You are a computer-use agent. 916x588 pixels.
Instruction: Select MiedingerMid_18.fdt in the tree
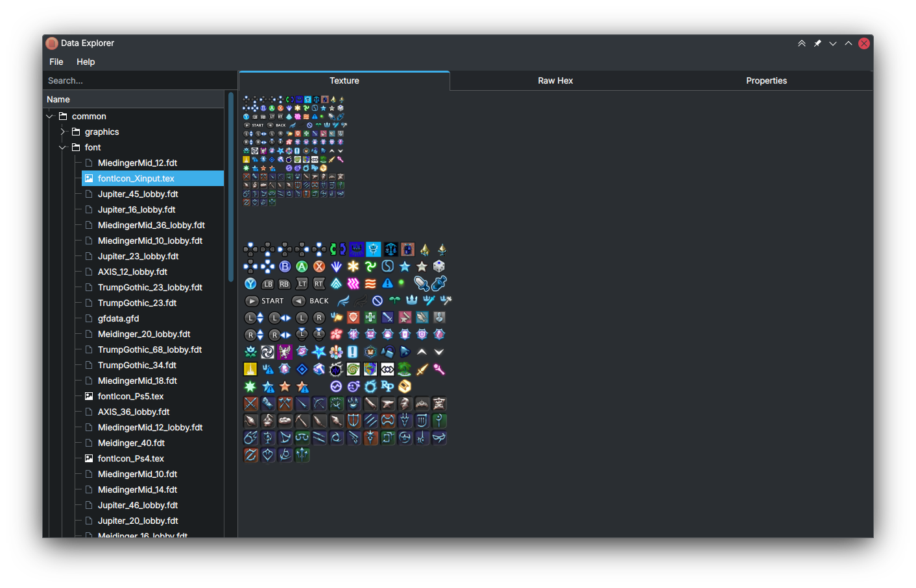[x=138, y=381]
